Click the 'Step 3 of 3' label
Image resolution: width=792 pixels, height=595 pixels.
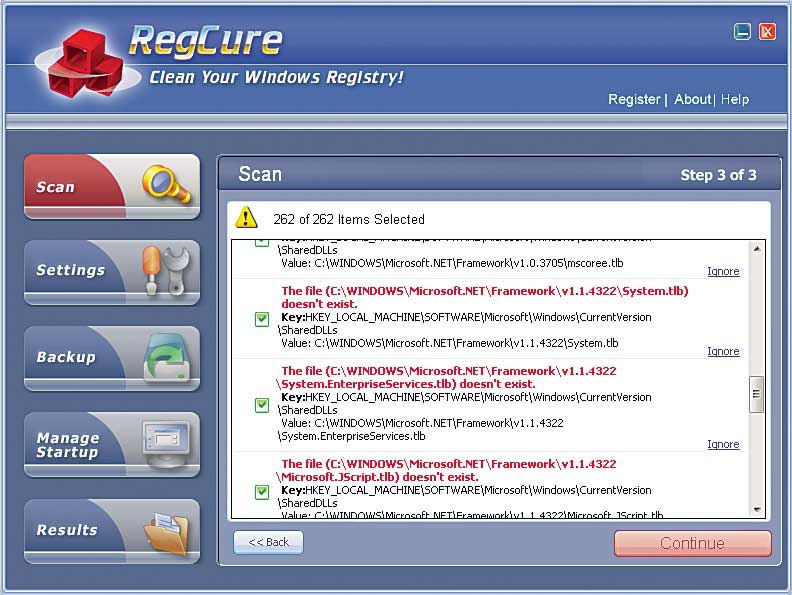pos(718,175)
